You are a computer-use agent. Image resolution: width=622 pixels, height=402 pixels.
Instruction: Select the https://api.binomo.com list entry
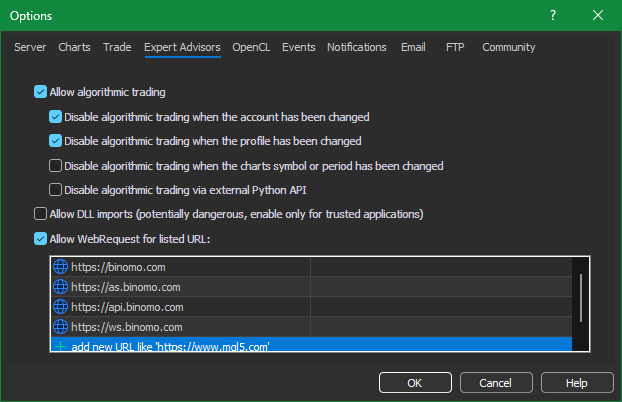pos(180,307)
